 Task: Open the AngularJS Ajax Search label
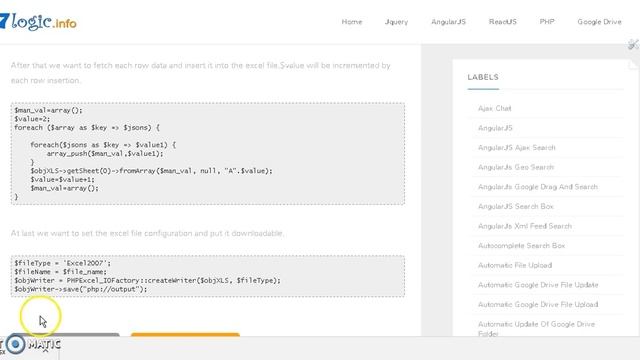click(x=517, y=147)
